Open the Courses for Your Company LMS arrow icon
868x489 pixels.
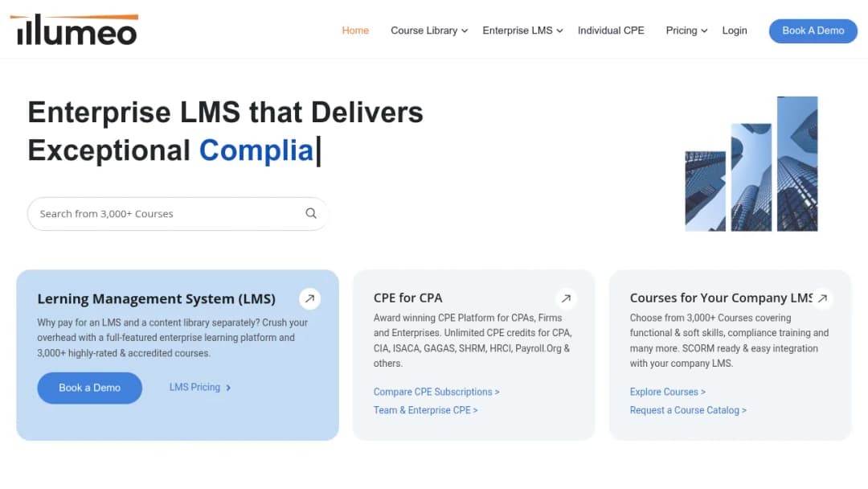(x=823, y=298)
